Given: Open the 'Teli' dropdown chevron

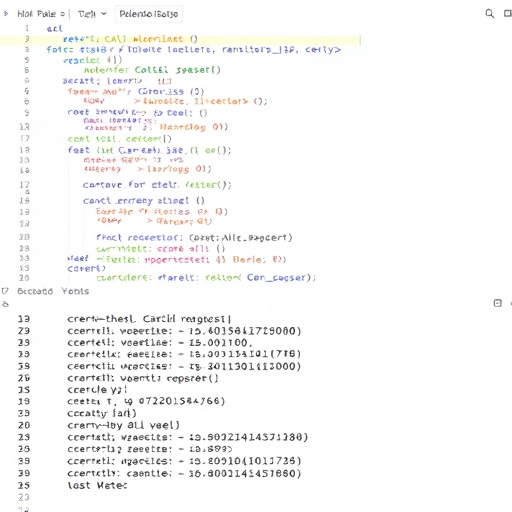Looking at the screenshot, I should pos(104,14).
